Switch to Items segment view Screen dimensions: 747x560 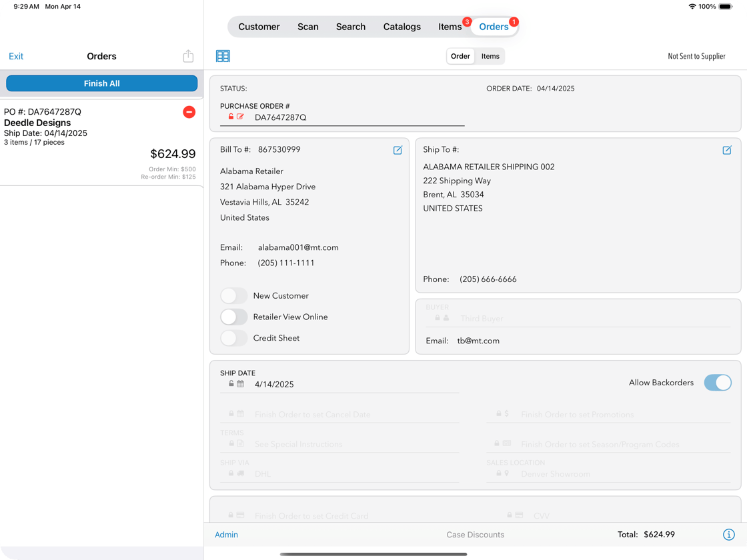(x=490, y=56)
